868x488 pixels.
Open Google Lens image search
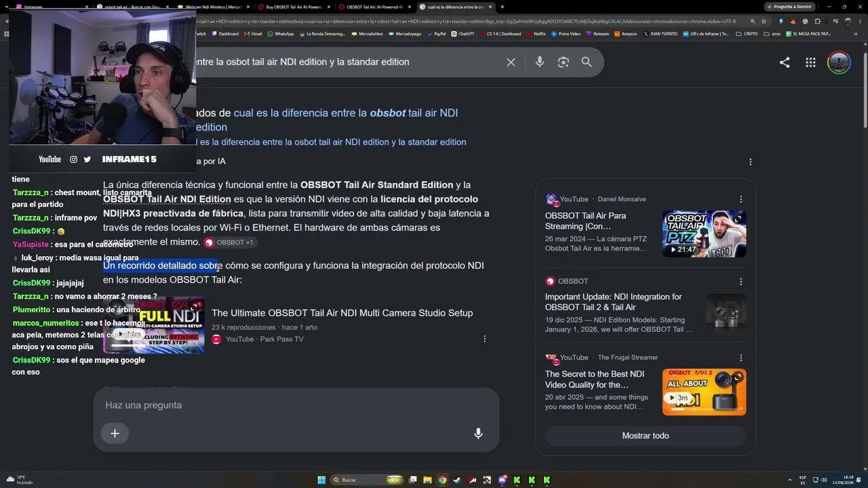(563, 62)
